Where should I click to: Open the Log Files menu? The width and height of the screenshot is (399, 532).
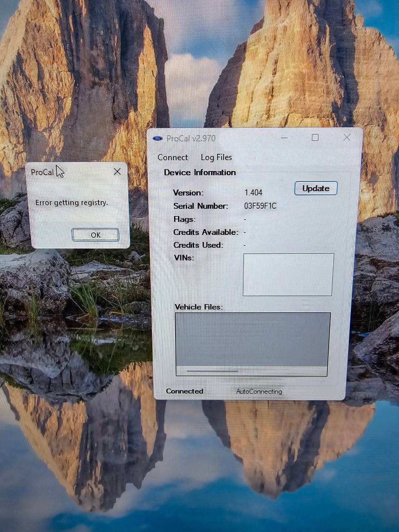[x=216, y=158]
